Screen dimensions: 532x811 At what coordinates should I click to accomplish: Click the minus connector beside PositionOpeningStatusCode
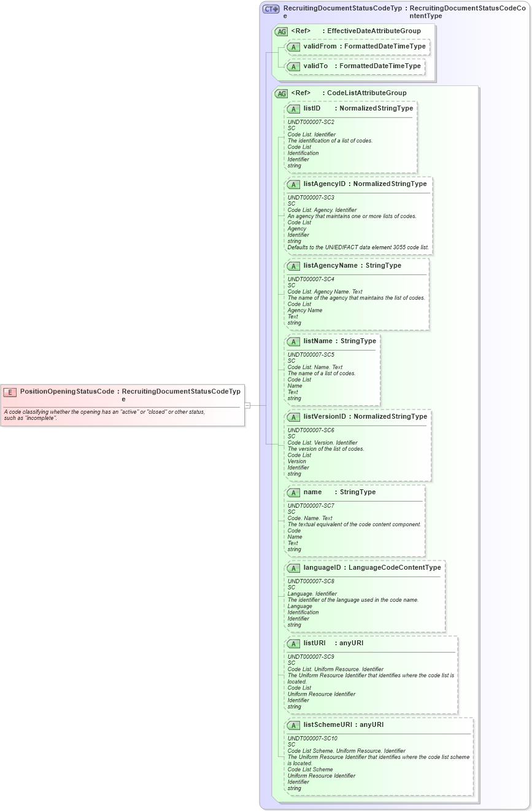[249, 405]
